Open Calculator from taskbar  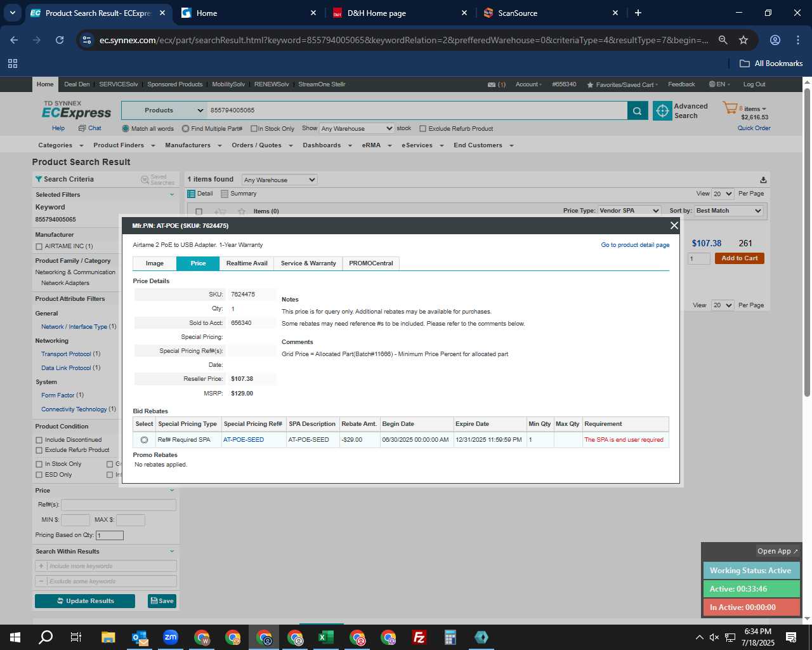[x=450, y=637]
